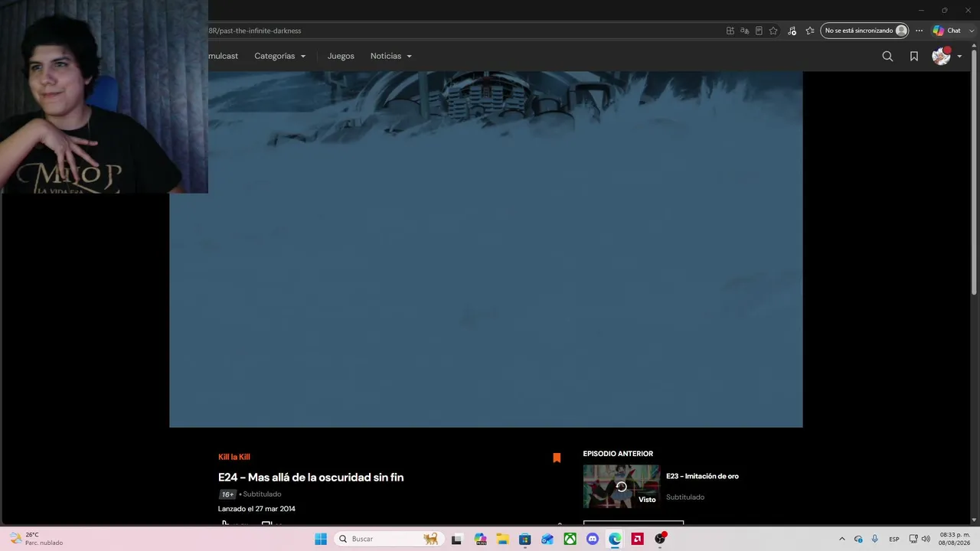
Task: Launch Microsoft 365 Copilot from taskbar
Action: [480, 539]
